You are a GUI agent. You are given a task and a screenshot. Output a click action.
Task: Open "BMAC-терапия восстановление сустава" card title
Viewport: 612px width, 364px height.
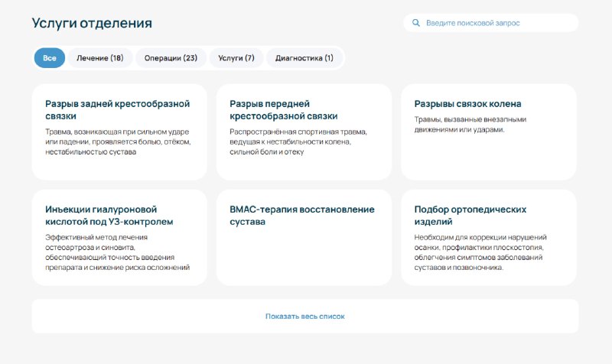tap(302, 216)
